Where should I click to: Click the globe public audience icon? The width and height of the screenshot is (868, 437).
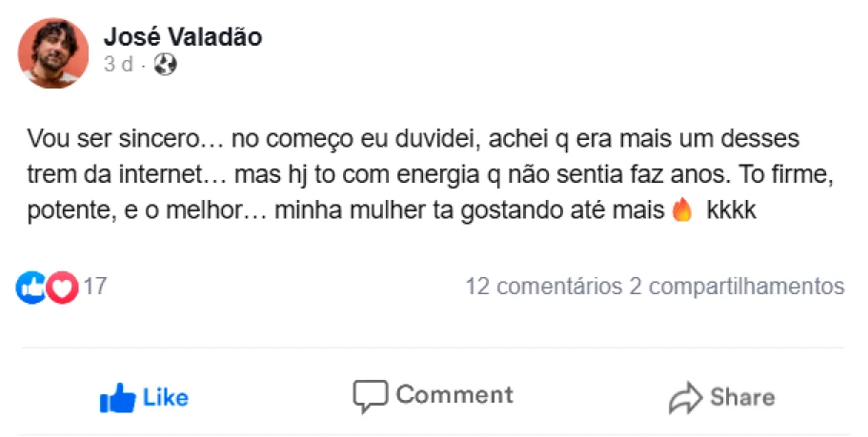[166, 66]
